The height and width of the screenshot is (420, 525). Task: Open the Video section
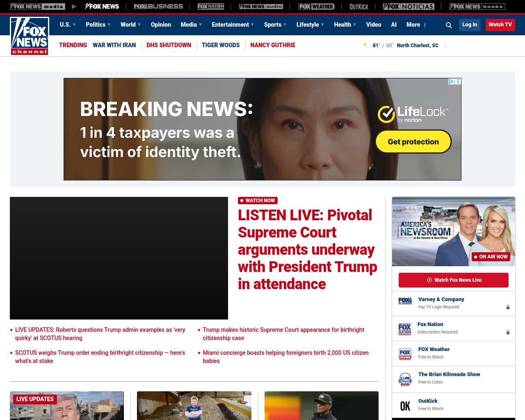click(x=374, y=25)
